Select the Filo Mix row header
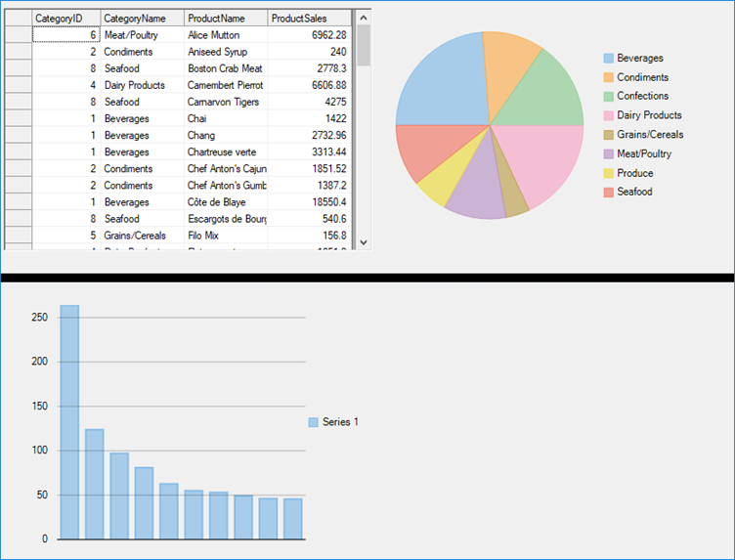 [x=18, y=236]
